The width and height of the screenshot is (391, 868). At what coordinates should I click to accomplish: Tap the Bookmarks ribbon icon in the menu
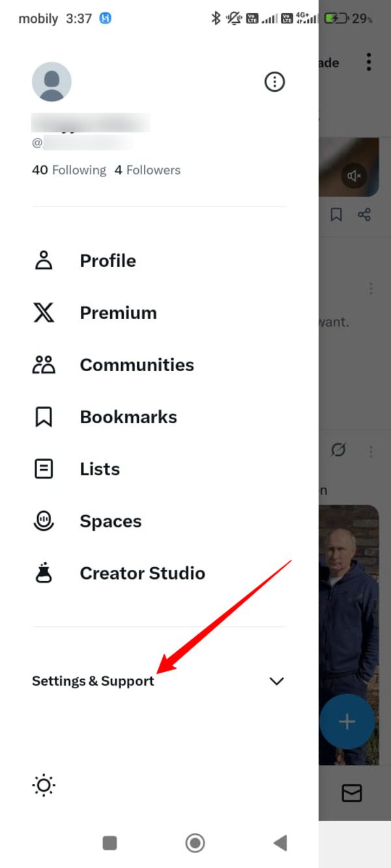(x=44, y=417)
